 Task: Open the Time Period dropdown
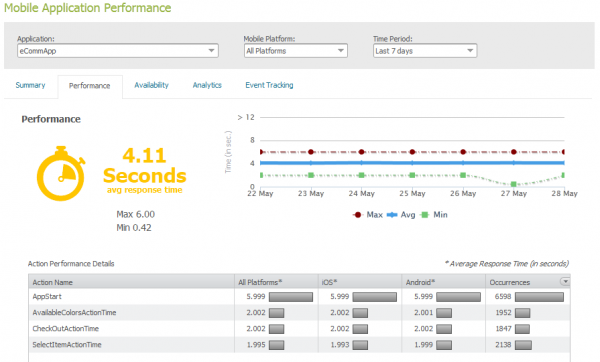pyautogui.click(x=425, y=51)
